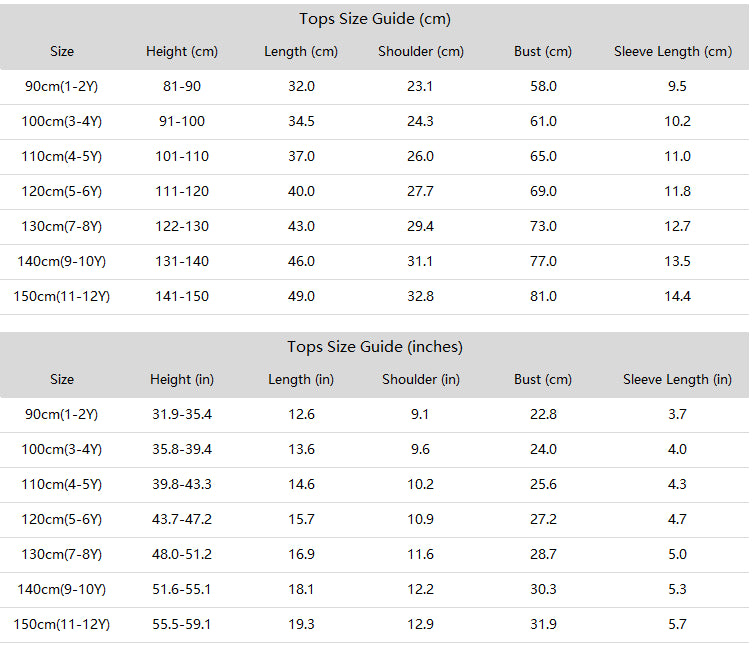Viewport: 752px width, 648px height.
Task: Click the Shoulder (in) column header
Action: (x=421, y=379)
